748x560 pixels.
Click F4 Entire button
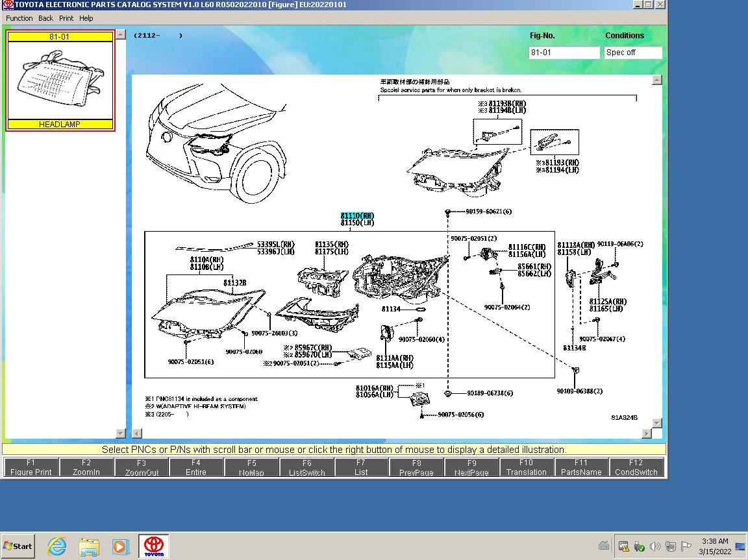click(x=196, y=467)
